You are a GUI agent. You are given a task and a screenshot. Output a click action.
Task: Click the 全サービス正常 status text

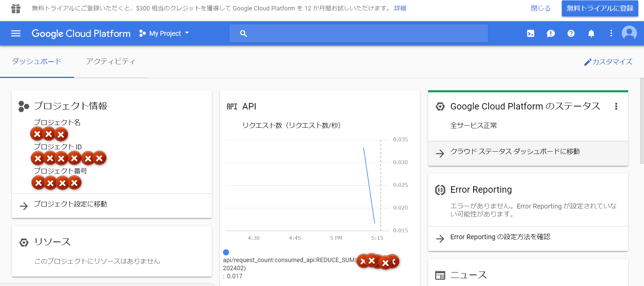click(474, 126)
